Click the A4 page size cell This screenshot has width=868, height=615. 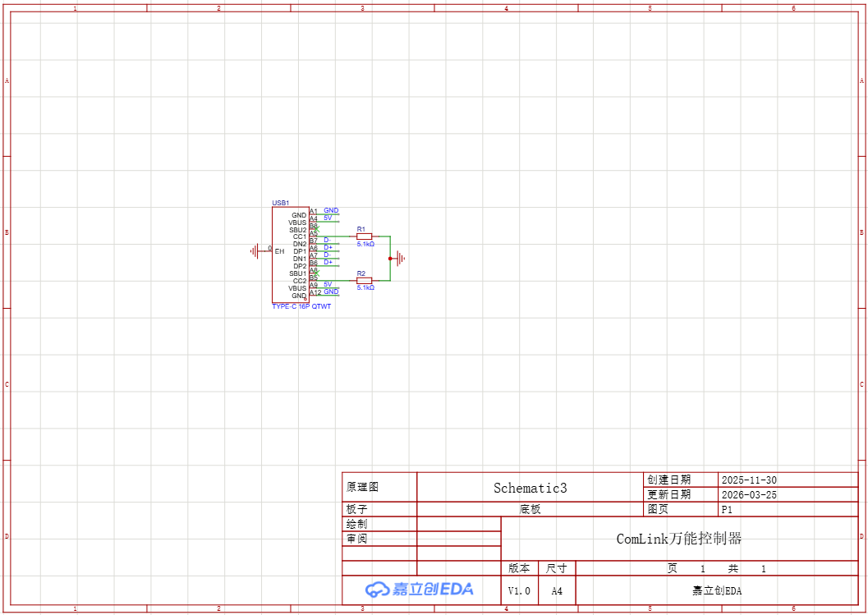(x=557, y=590)
